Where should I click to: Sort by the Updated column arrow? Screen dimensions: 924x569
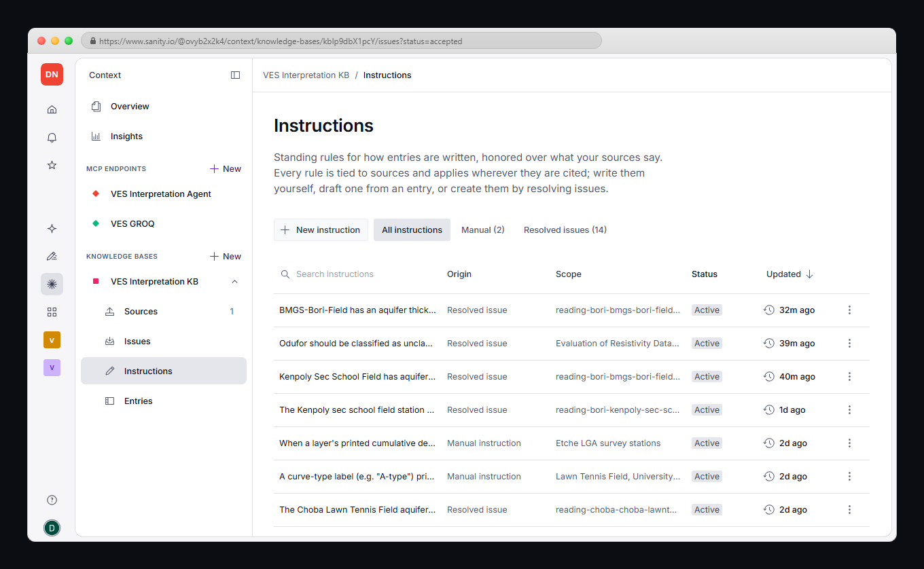point(809,274)
